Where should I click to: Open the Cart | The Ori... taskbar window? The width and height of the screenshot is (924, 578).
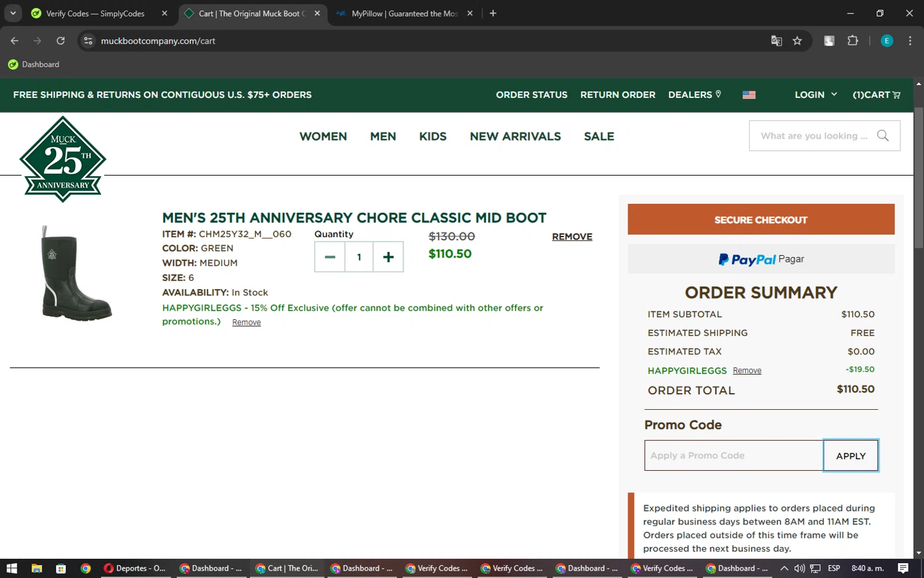(287, 568)
